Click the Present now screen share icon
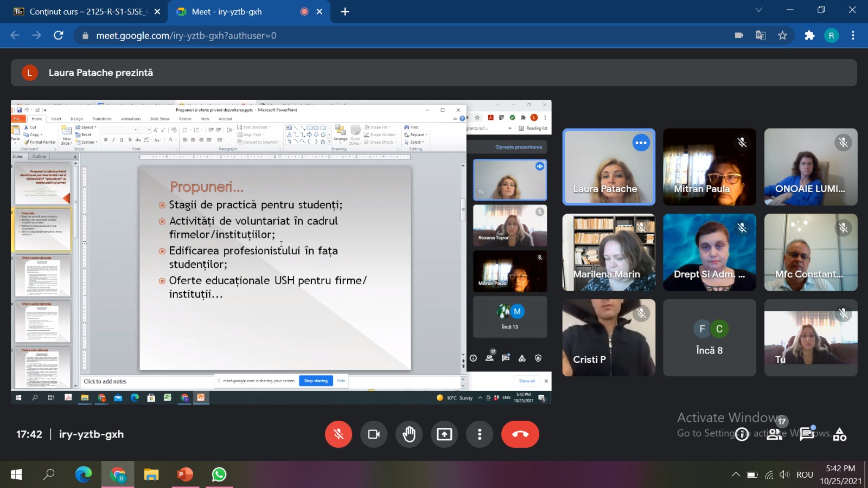The image size is (868, 488). click(x=444, y=434)
